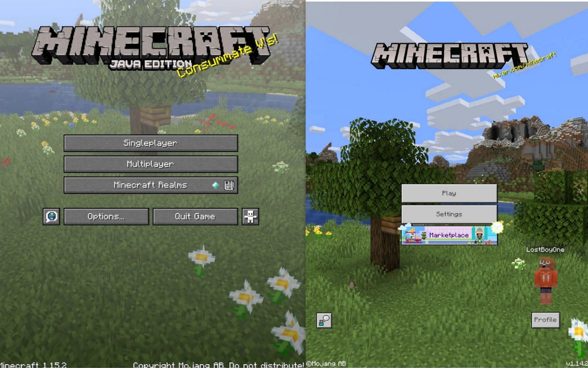Image resolution: width=588 pixels, height=368 pixels.
Task: Click Play on Bedrock Edition menu
Action: (x=449, y=193)
